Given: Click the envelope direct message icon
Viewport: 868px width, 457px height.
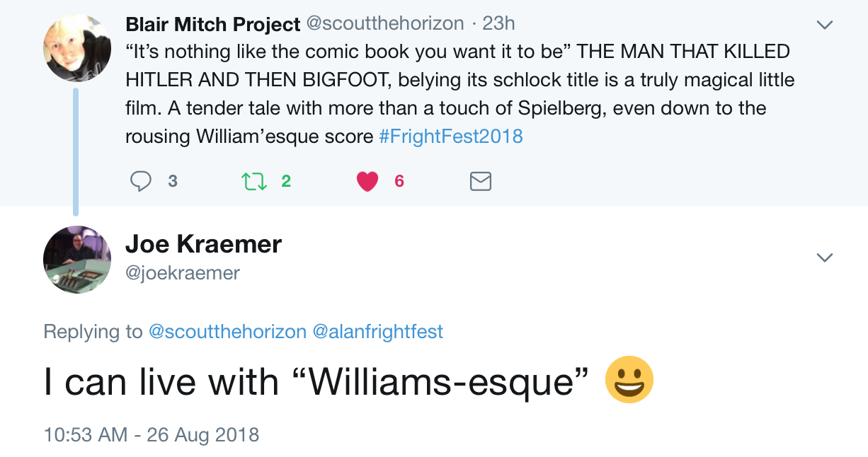Looking at the screenshot, I should coord(481,182).
